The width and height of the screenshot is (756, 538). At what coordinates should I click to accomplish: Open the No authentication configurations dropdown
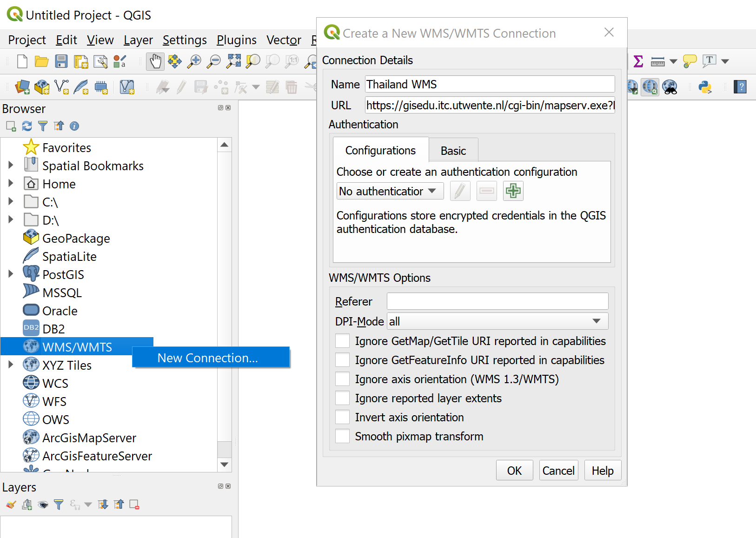390,191
